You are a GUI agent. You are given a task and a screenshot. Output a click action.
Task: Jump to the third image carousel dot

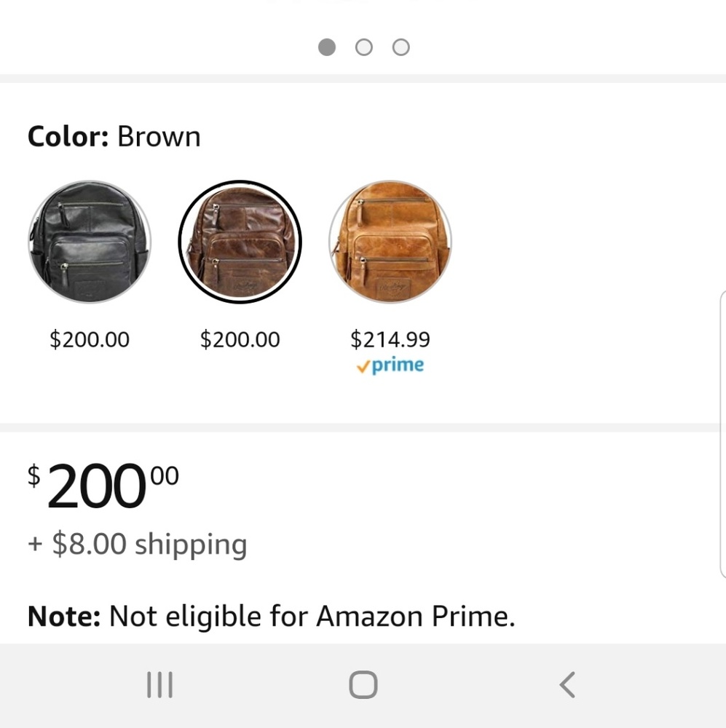[401, 47]
